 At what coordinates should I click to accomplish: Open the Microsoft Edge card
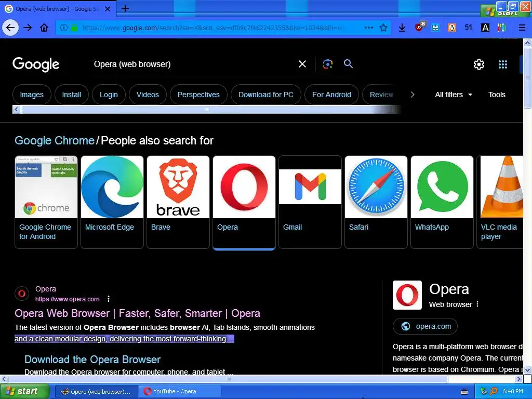[112, 202]
